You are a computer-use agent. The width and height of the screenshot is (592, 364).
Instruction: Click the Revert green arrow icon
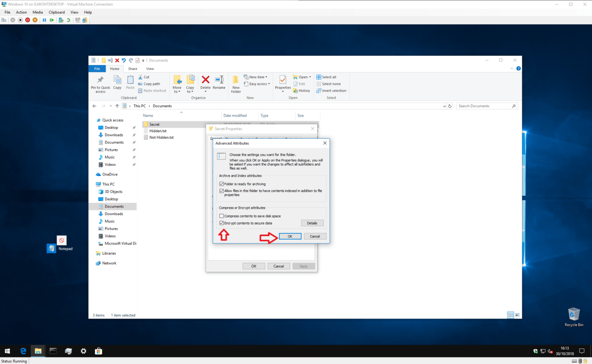click(x=68, y=20)
